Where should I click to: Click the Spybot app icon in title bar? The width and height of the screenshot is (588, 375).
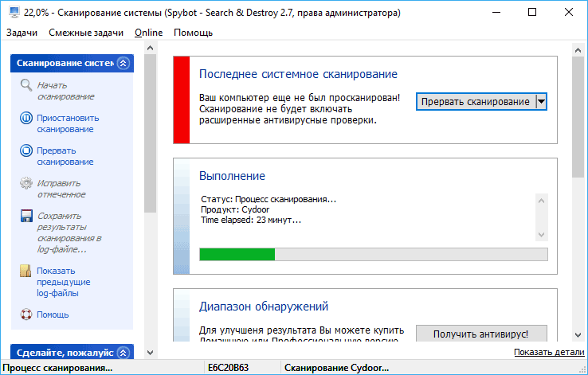[x=14, y=13]
